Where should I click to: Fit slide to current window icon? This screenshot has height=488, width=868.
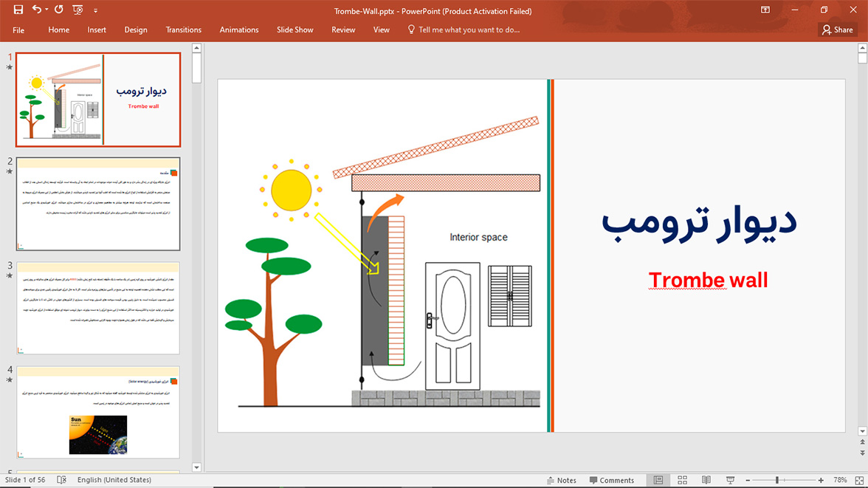(x=859, y=480)
